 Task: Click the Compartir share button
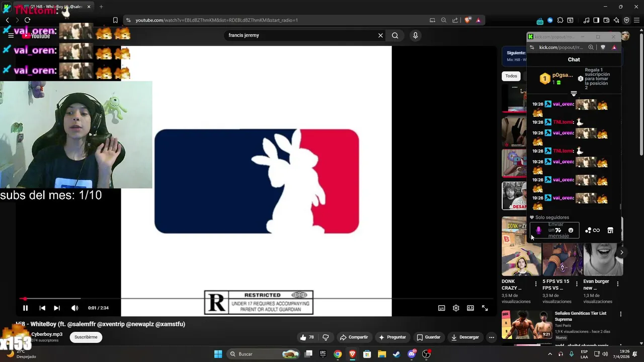(354, 337)
